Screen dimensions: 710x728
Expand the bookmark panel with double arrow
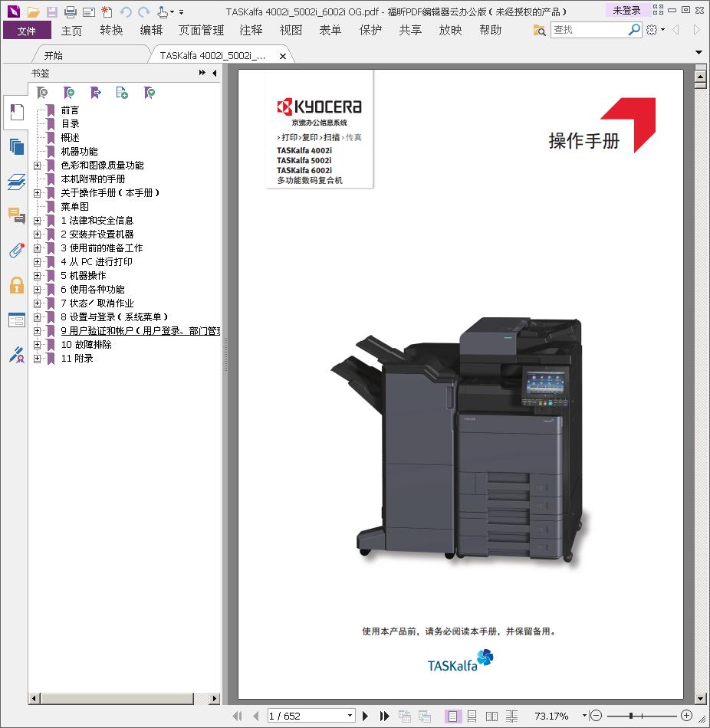point(202,73)
